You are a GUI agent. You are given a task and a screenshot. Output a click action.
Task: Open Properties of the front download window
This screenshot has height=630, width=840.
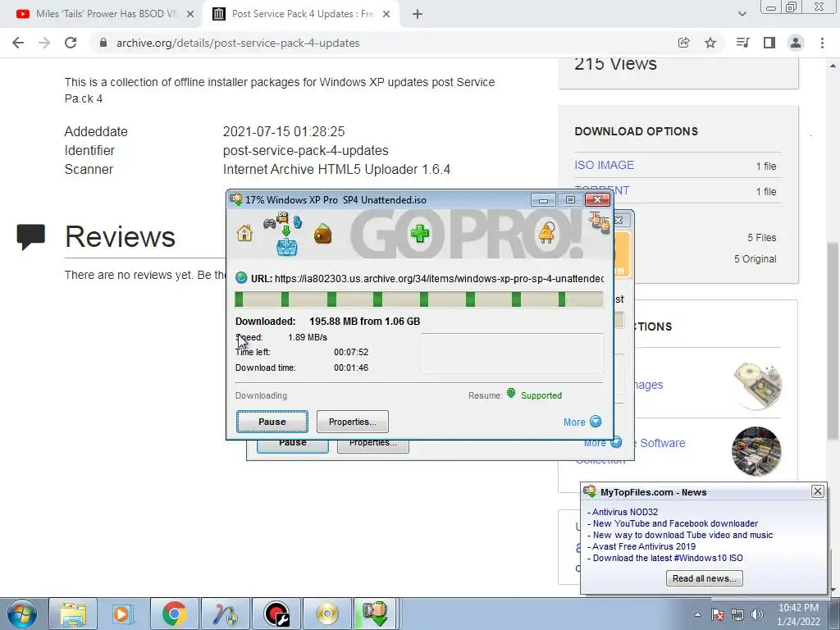point(353,422)
